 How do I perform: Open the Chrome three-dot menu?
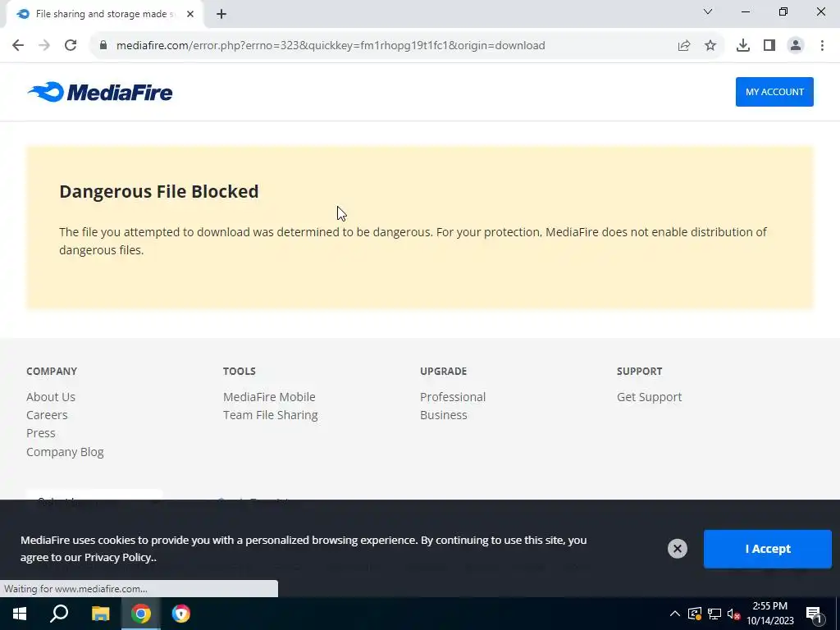(x=822, y=46)
